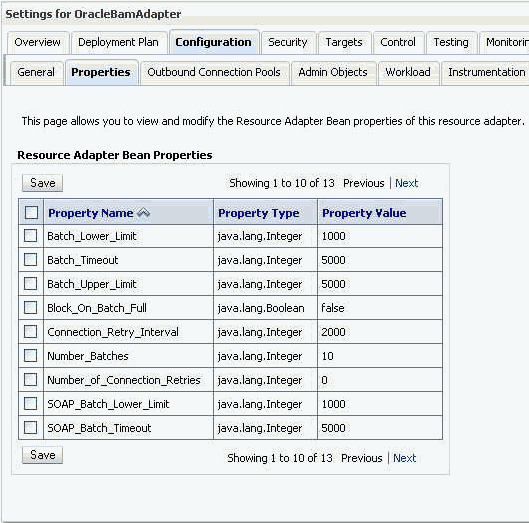Select the Properties sub-tab

(101, 72)
